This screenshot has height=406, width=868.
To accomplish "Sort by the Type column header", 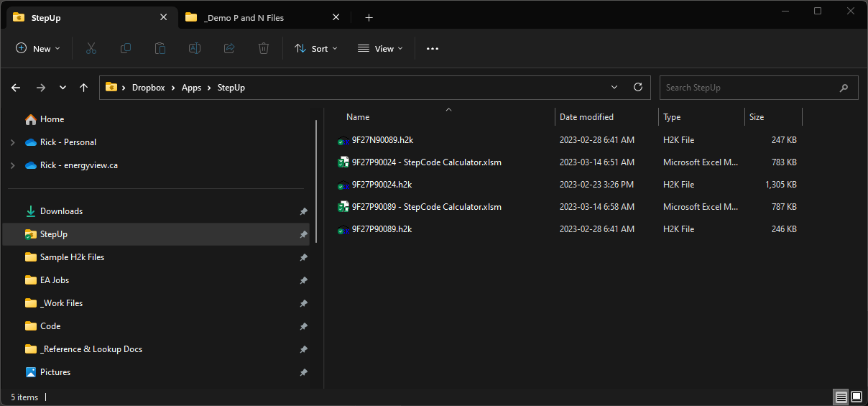I will (701, 116).
